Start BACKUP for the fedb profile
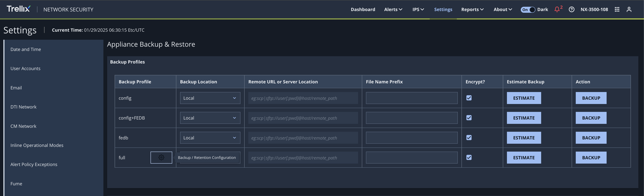Viewport: 644px width, 196px height. [x=591, y=138]
